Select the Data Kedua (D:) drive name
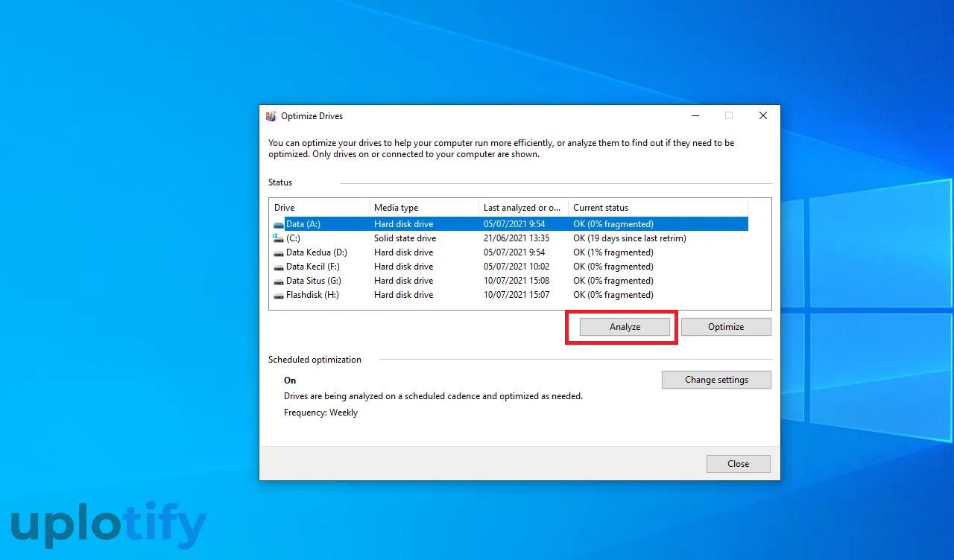Viewport: 954px width, 560px height. click(317, 252)
